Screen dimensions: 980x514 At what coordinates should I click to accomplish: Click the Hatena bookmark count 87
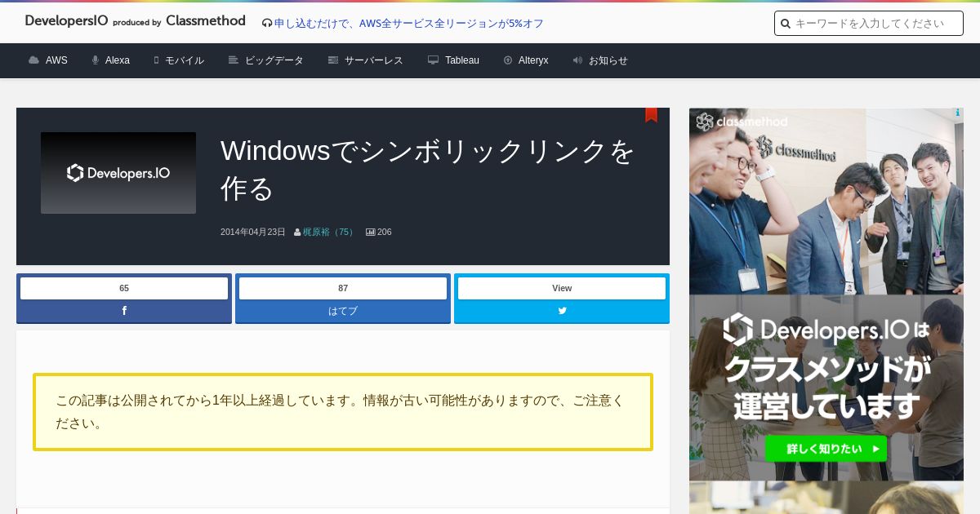point(343,288)
